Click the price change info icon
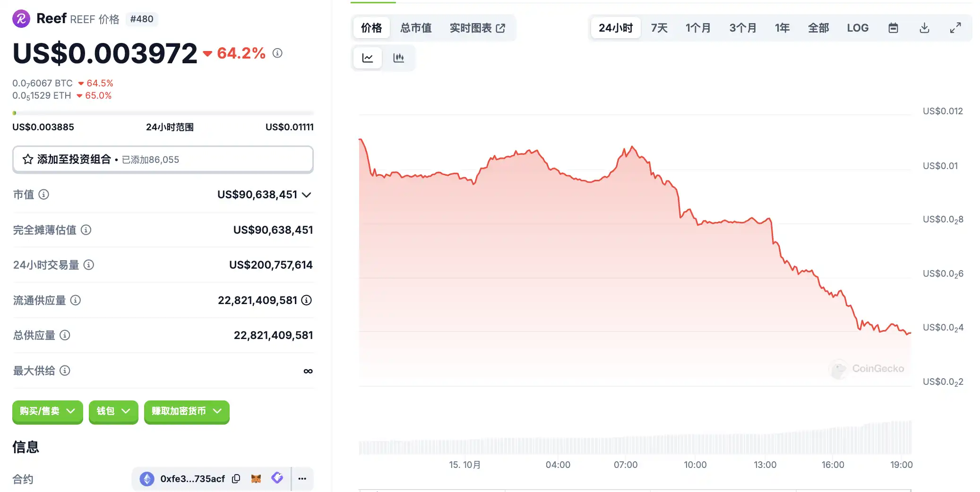Viewport: 980px width, 492px height. 277,53
